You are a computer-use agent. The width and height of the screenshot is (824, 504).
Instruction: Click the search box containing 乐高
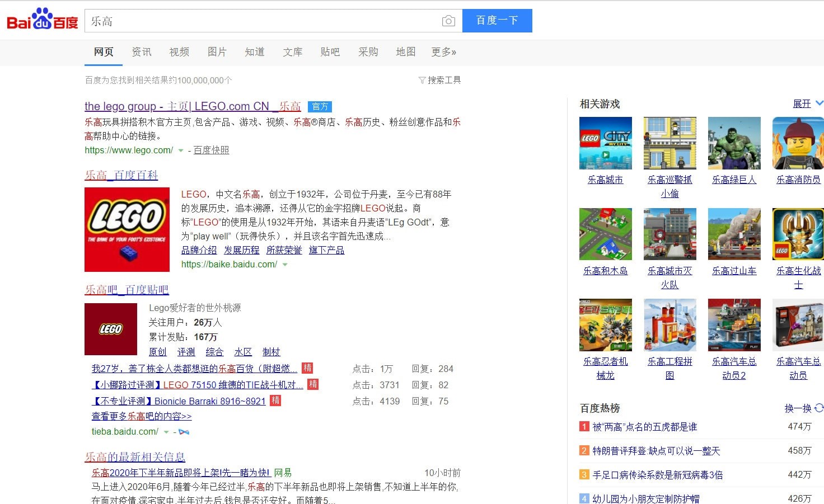tap(263, 21)
